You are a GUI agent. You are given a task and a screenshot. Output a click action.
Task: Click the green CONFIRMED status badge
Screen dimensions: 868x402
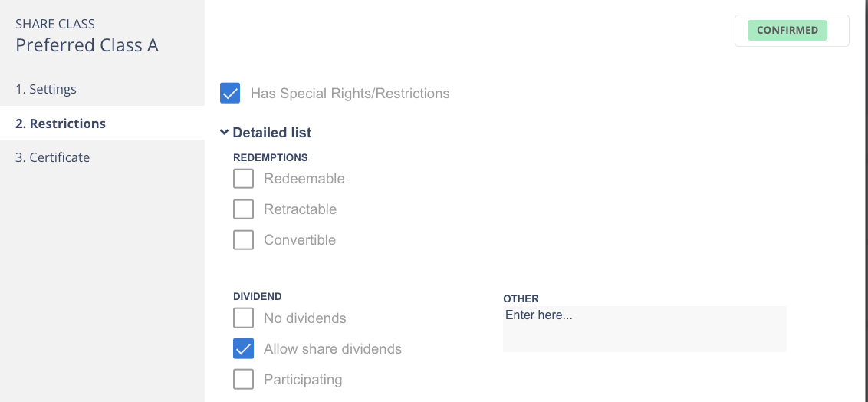(x=787, y=31)
